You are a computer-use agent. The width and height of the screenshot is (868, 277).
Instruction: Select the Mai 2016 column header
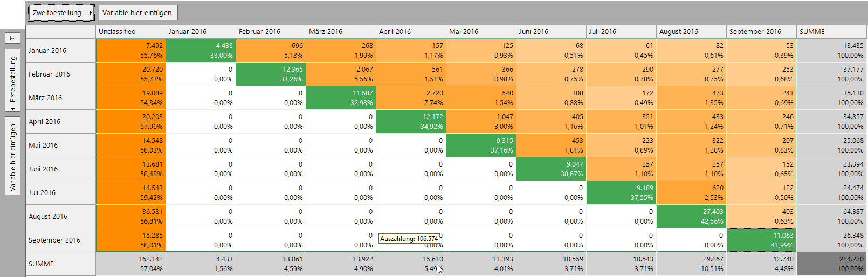pos(481,31)
